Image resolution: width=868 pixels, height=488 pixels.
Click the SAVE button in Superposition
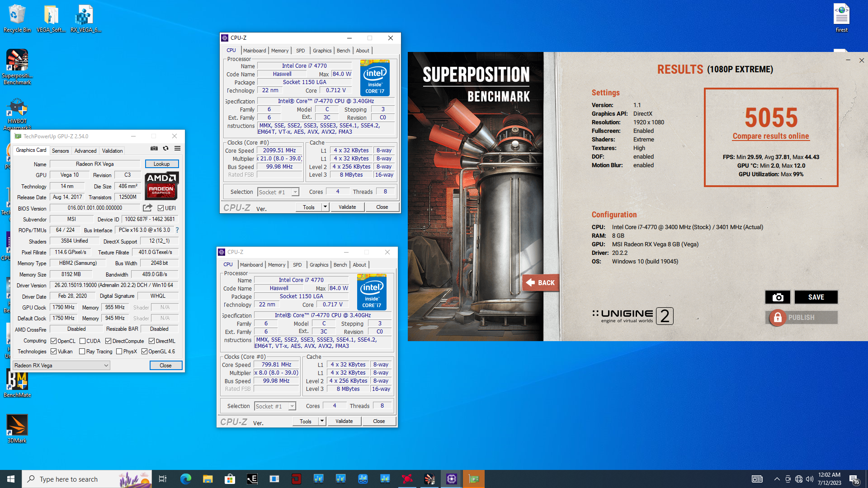816,297
